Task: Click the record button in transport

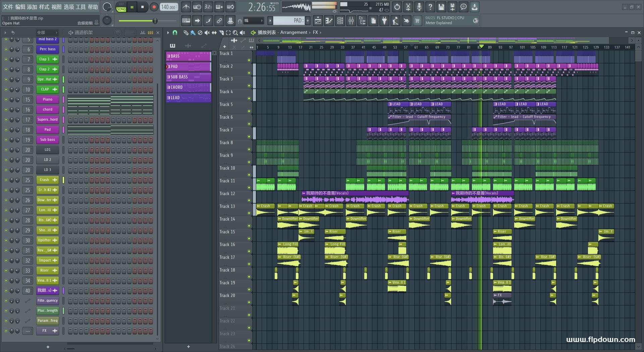Action: tap(154, 7)
